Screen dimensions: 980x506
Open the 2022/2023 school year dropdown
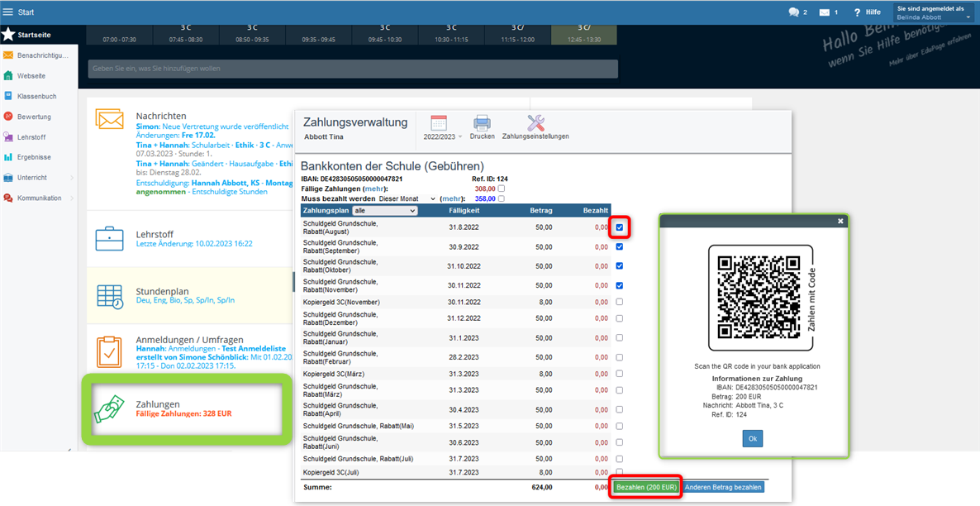(x=442, y=136)
